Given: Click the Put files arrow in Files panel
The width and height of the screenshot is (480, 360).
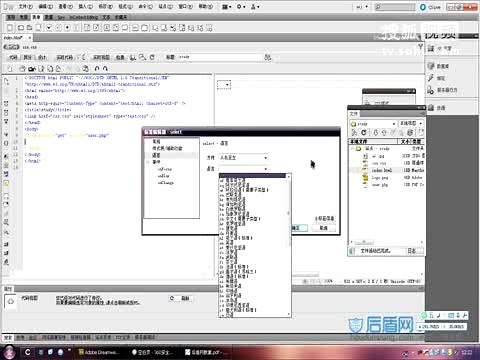Looking at the screenshot, I should [x=384, y=132].
